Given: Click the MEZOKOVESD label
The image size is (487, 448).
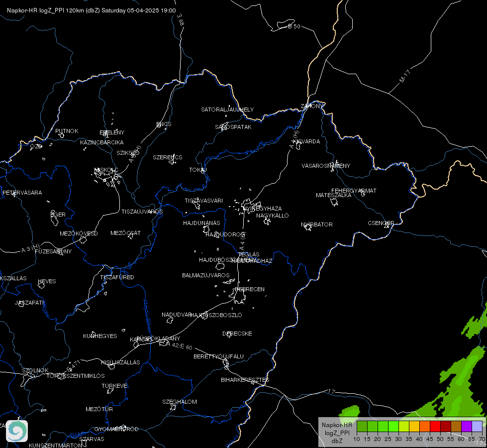Looking at the screenshot, I should [79, 233].
